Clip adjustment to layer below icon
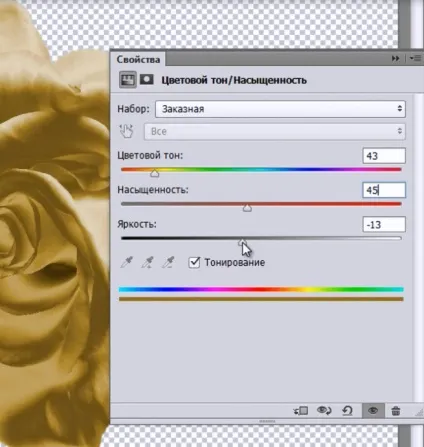Viewport: 424px width, 447px height. click(x=301, y=411)
